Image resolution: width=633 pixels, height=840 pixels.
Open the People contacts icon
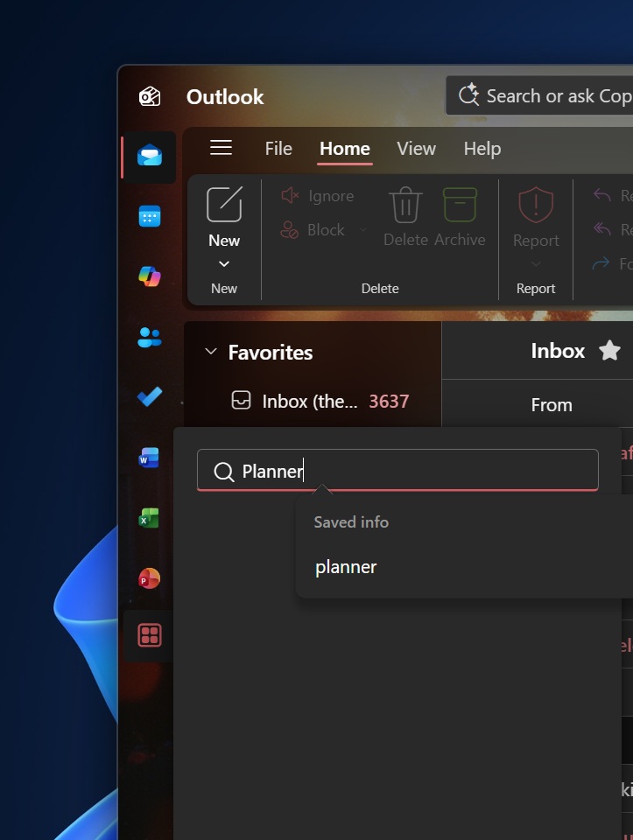click(150, 337)
